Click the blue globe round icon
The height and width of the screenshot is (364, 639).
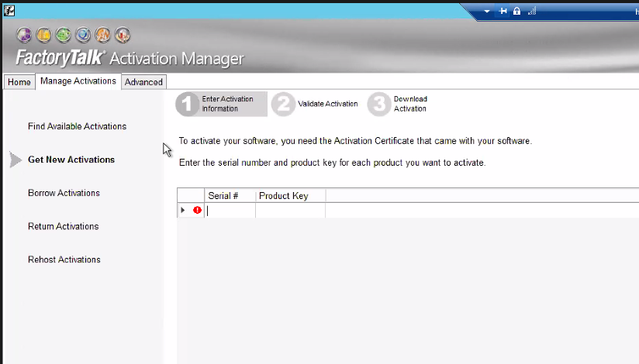(83, 35)
